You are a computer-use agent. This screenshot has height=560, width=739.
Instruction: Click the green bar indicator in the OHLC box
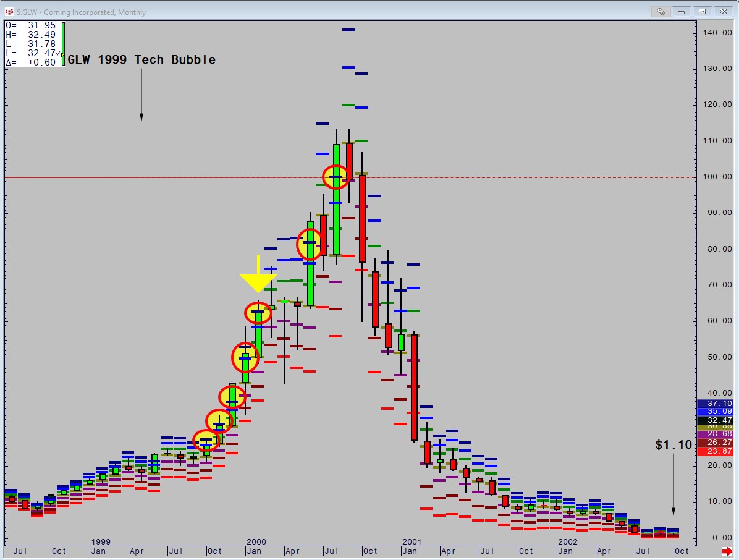(x=62, y=43)
